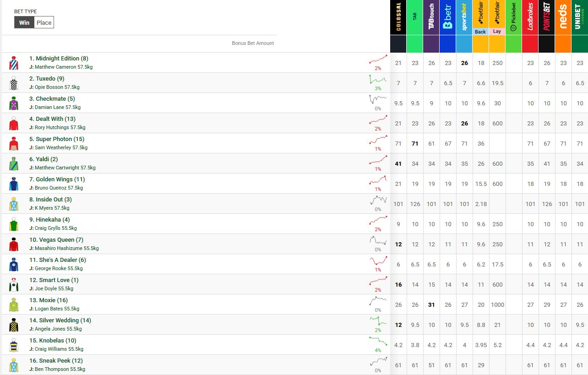Click Sportsbet odds 26 for Midnight Edition
588x375 pixels.
pos(464,63)
